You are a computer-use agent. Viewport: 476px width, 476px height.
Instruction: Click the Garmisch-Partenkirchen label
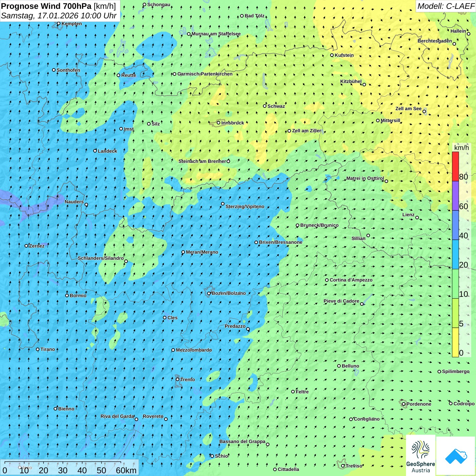pyautogui.click(x=205, y=74)
